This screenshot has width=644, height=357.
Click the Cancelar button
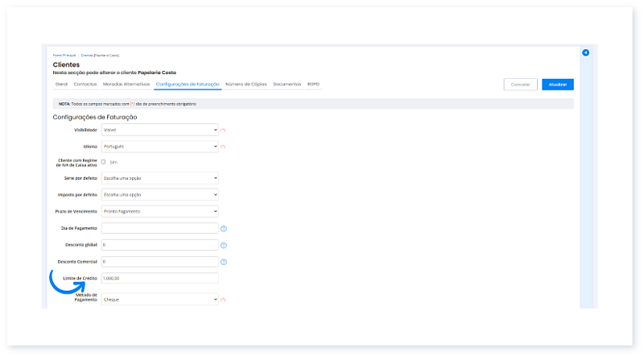click(520, 85)
